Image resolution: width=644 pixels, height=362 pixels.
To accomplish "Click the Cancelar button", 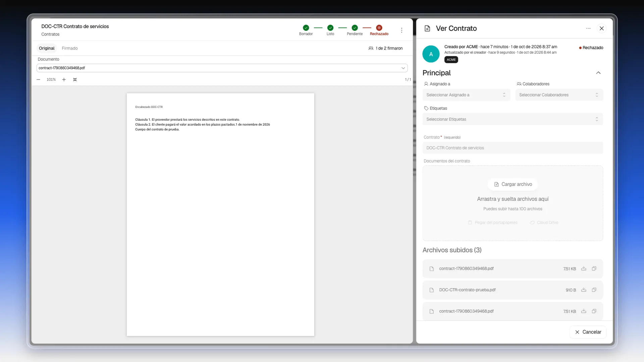I will [x=588, y=332].
